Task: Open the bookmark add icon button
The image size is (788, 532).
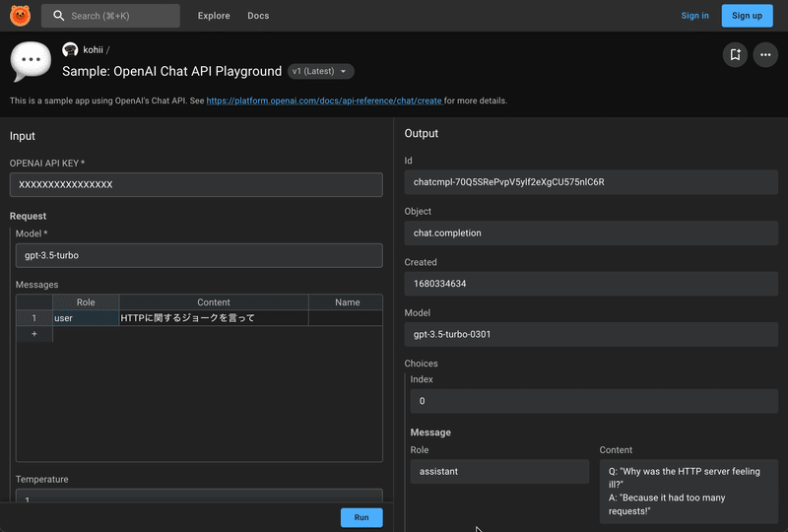Action: (735, 55)
